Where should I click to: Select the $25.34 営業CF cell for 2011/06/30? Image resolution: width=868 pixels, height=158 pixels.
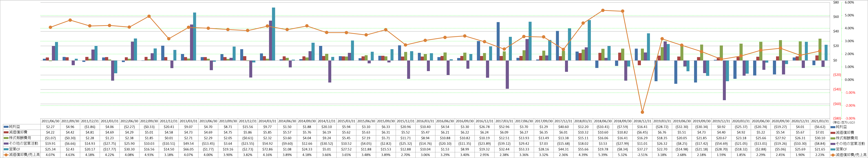[x=50, y=149]
